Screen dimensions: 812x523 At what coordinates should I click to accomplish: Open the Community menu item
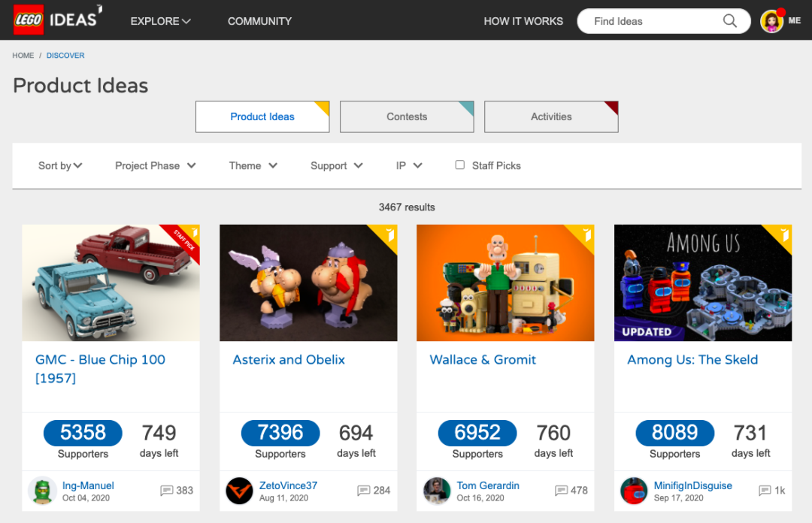click(x=259, y=21)
